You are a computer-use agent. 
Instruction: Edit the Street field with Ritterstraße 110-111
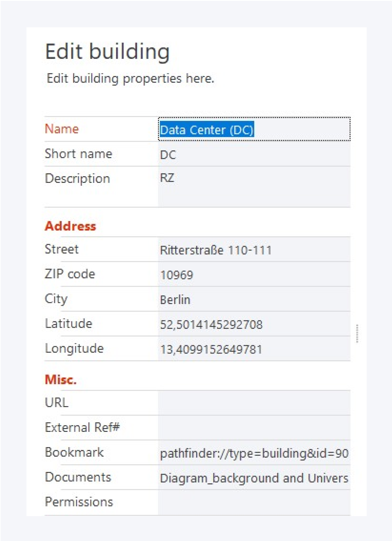point(254,250)
